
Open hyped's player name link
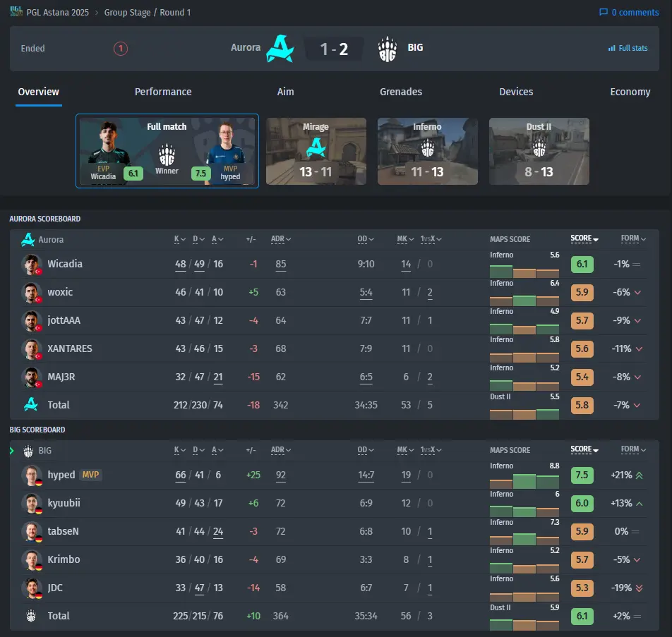61,475
